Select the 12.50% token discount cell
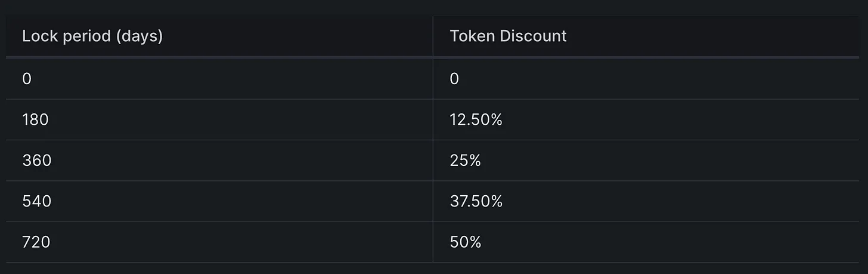This screenshot has width=868, height=274. coord(476,120)
